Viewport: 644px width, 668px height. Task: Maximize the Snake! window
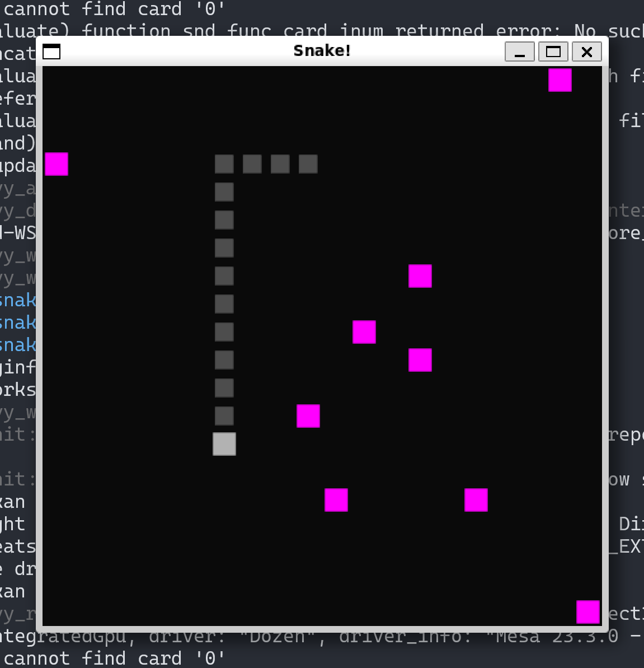tap(553, 52)
